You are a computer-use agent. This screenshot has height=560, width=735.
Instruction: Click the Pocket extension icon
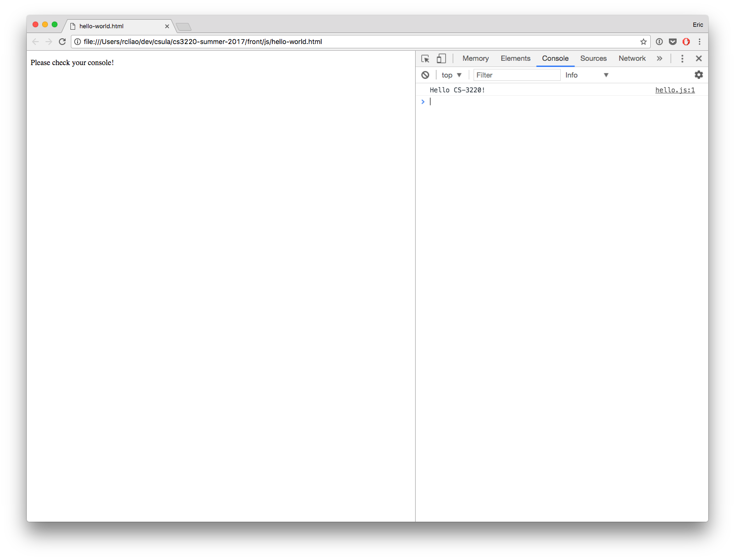point(673,42)
